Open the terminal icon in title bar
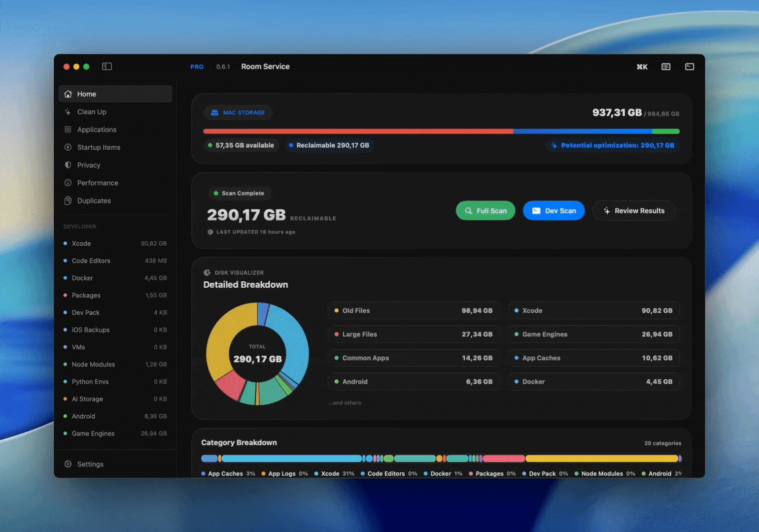Viewport: 759px width, 532px height. pyautogui.click(x=690, y=66)
